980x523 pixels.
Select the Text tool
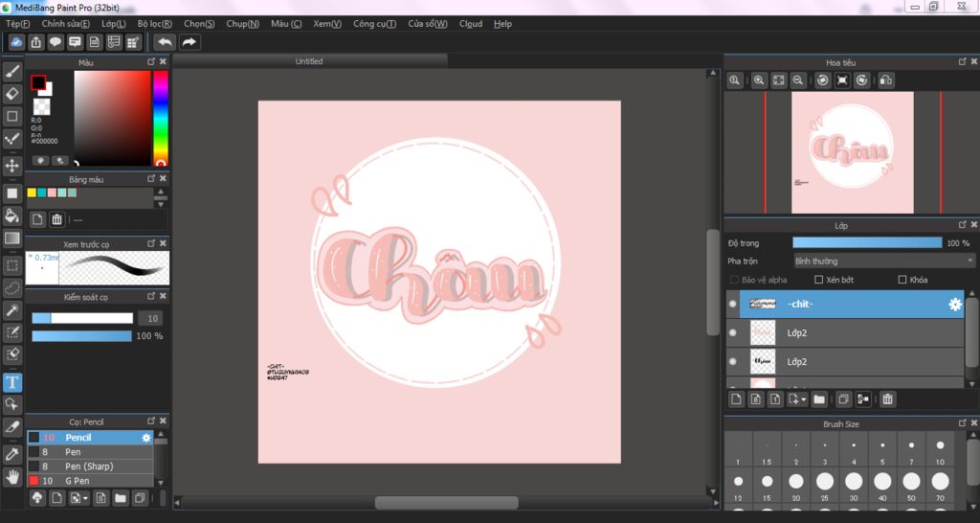point(11,381)
